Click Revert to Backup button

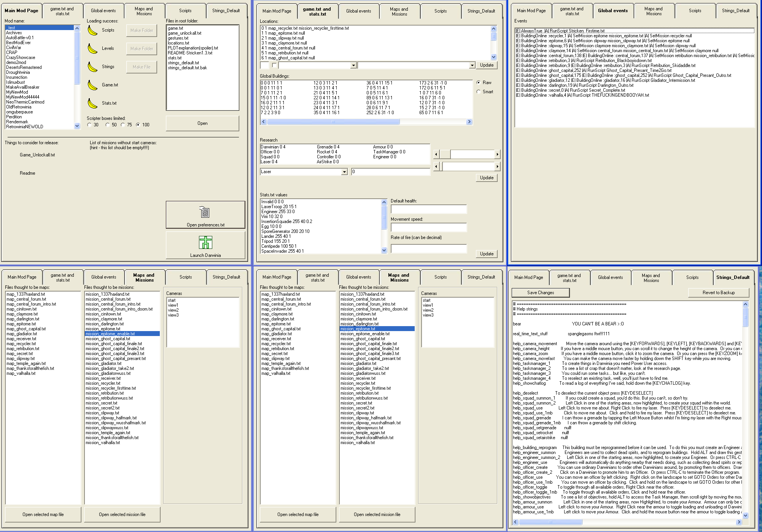click(x=718, y=293)
